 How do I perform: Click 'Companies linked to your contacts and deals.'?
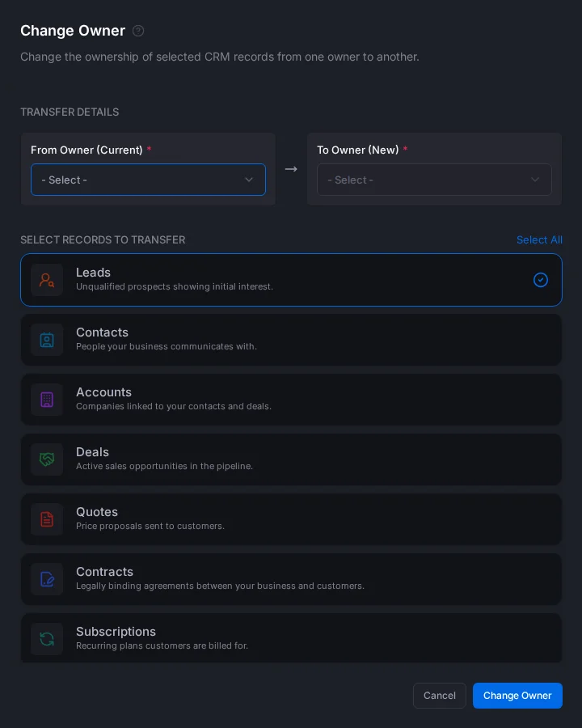(174, 407)
